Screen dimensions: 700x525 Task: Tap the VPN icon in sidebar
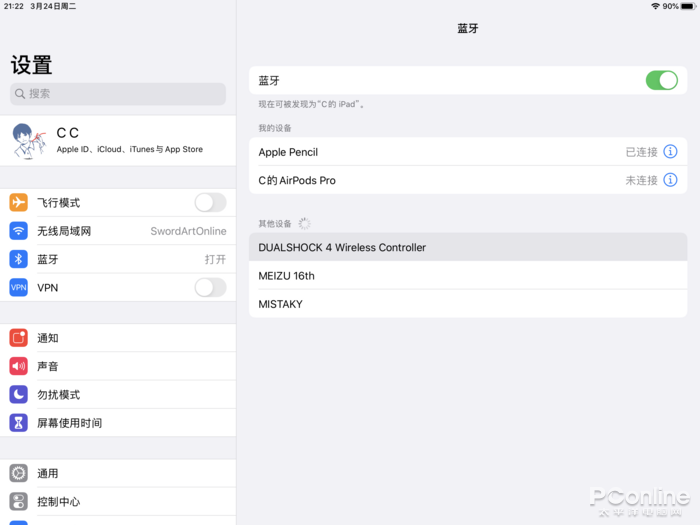pos(18,288)
